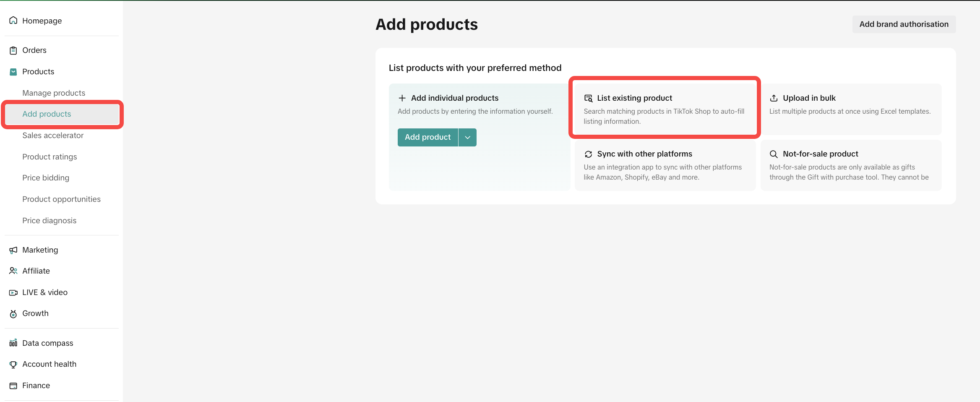
Task: Click the Data compass chart icon
Action: pos(13,343)
